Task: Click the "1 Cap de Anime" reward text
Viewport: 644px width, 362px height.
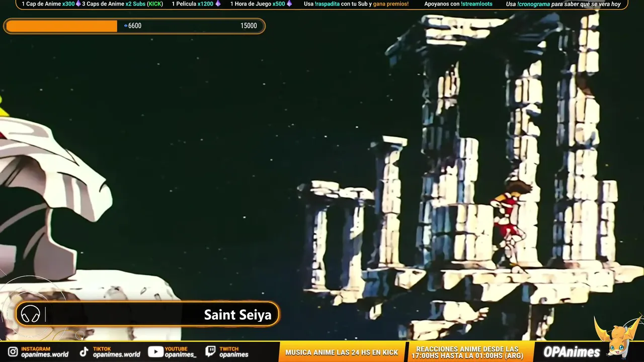Action: (41, 4)
